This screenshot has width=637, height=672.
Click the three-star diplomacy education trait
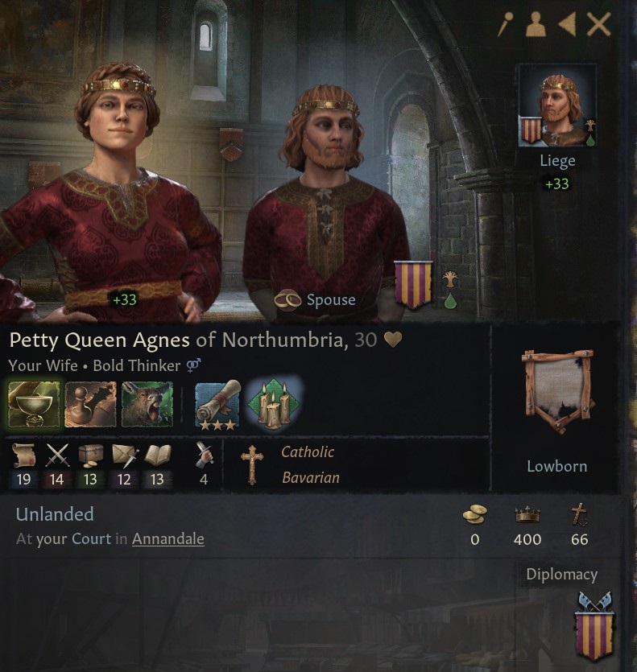click(x=218, y=406)
